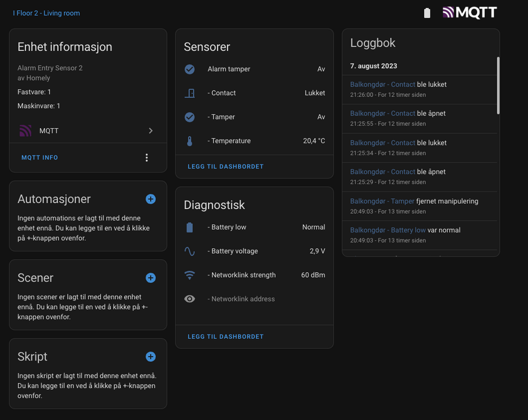Click the eye icon for Networklink address
Screen dimensions: 528x420
pos(190,299)
